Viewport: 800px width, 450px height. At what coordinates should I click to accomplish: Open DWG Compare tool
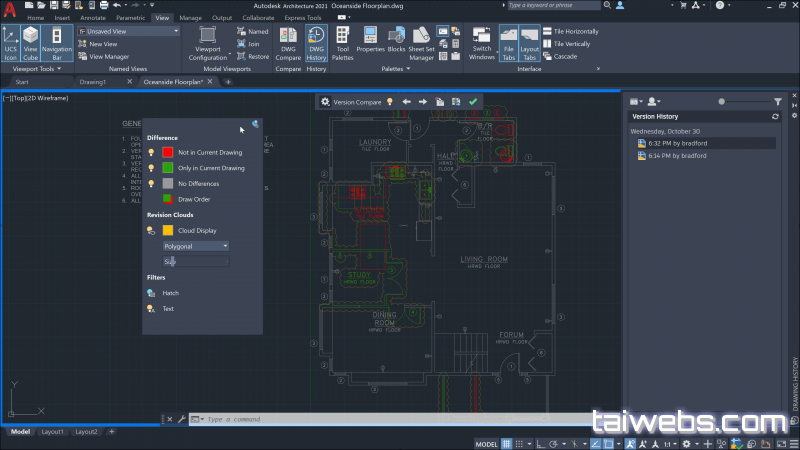288,44
